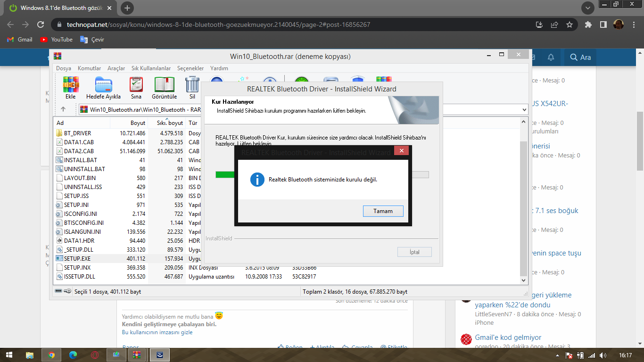Select DATA1.HDR in the file list
The height and width of the screenshot is (362, 644).
79,241
